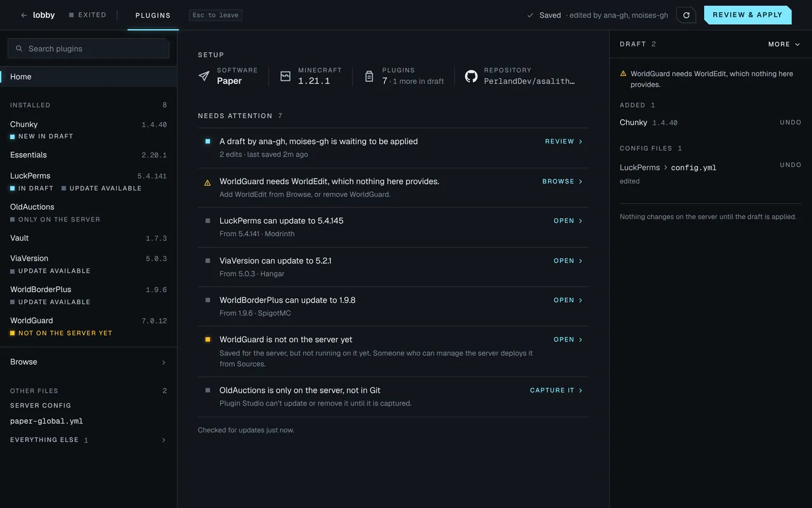Expand the Browse section chevron
This screenshot has width=812, height=508.
(x=164, y=363)
